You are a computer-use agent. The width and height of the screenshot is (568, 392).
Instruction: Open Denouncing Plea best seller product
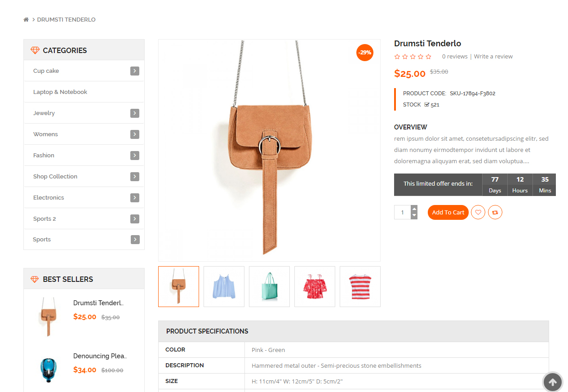pyautogui.click(x=100, y=356)
